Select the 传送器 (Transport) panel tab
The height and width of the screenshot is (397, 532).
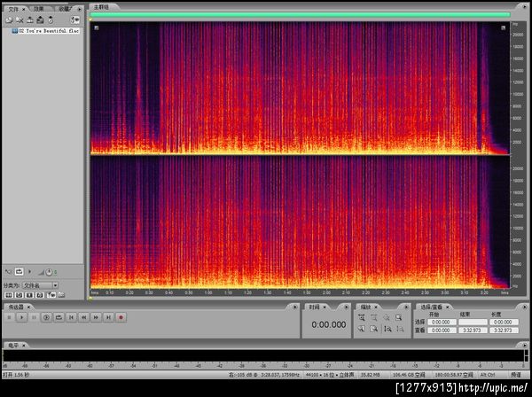[x=16, y=307]
